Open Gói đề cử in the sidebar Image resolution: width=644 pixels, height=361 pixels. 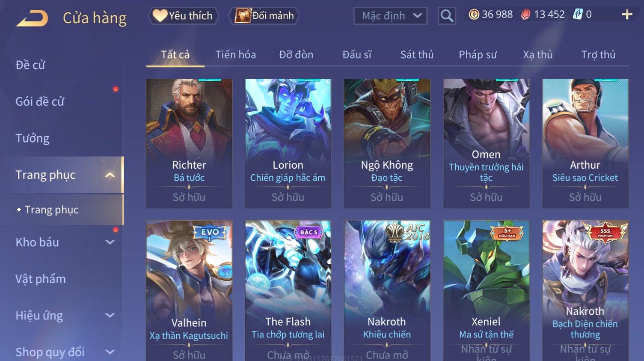pyautogui.click(x=40, y=101)
